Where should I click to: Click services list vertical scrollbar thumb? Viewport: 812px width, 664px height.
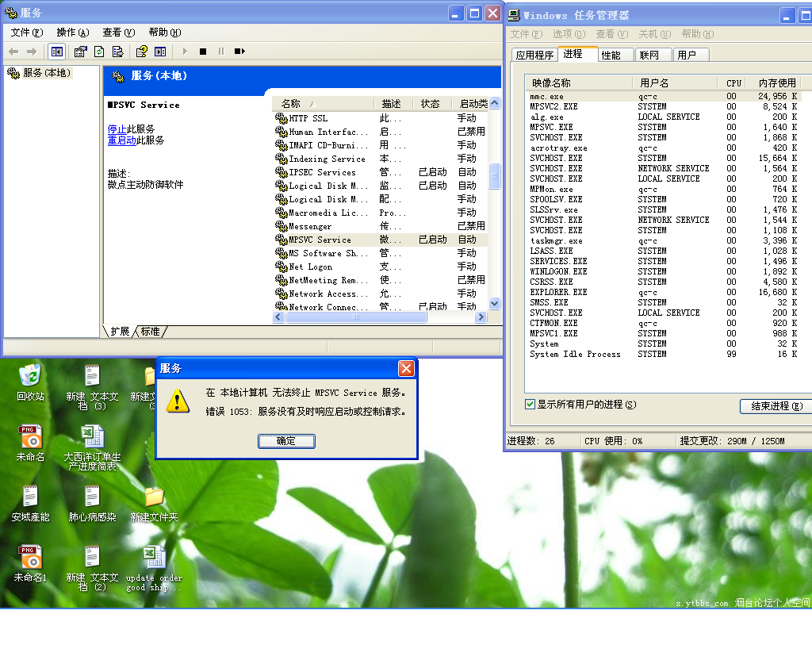point(495,176)
